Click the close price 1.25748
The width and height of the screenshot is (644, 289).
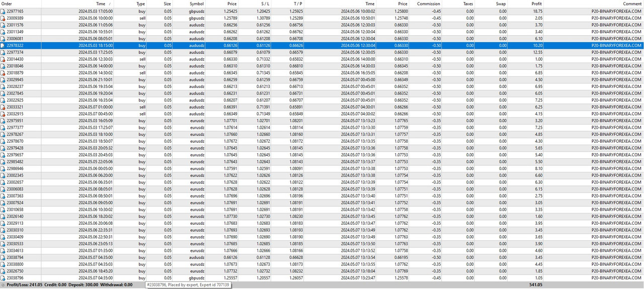click(401, 18)
